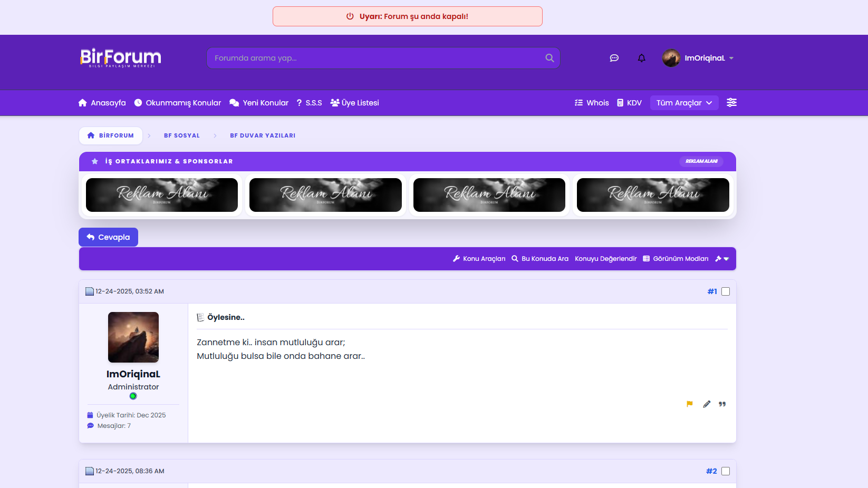Open the Üye Listesi page
Image resolution: width=868 pixels, height=488 pixels.
point(354,103)
